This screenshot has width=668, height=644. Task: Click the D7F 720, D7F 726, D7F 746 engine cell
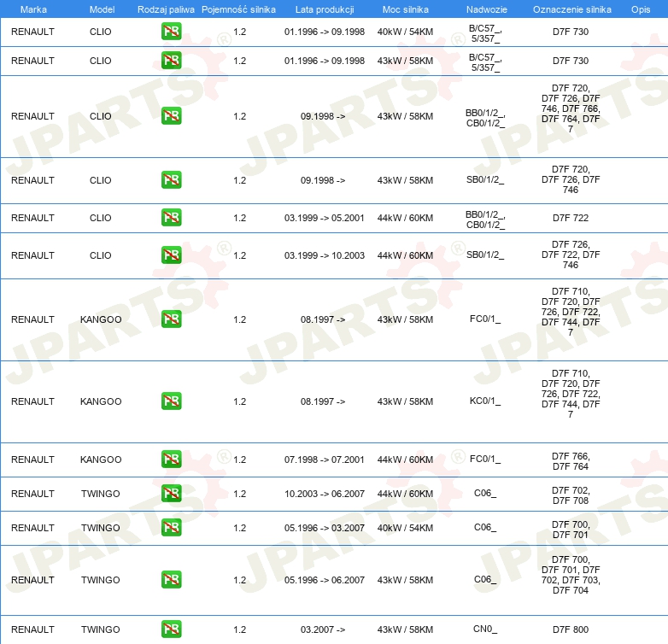coord(571,179)
